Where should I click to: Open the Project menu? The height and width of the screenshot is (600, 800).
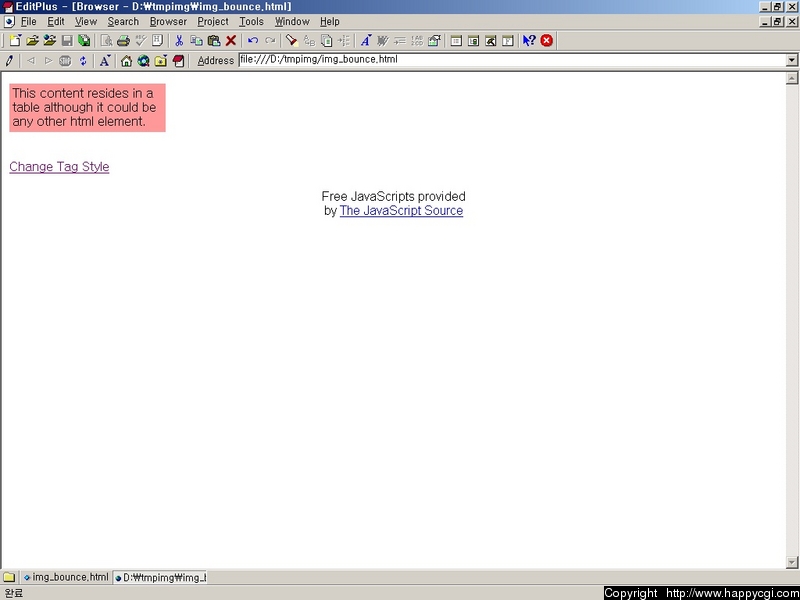point(213,21)
